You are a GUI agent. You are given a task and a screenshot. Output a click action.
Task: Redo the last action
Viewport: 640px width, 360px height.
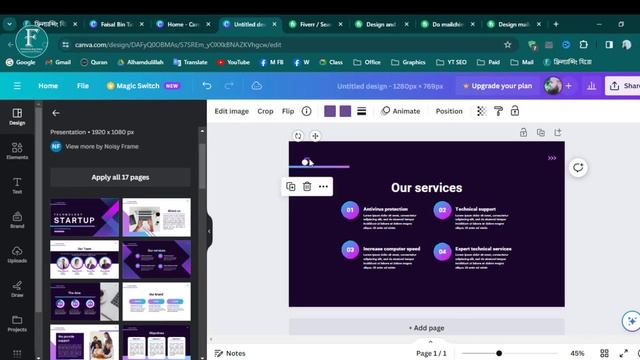coord(229,86)
